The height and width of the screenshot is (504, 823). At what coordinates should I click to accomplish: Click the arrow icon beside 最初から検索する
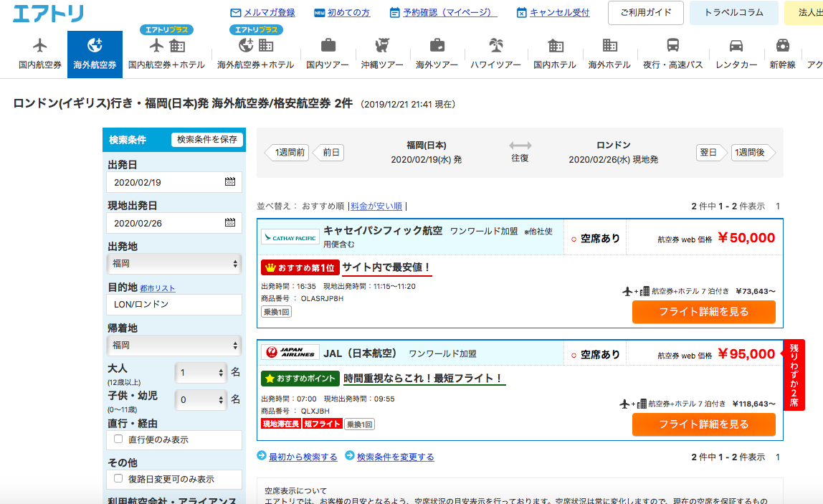pos(262,455)
